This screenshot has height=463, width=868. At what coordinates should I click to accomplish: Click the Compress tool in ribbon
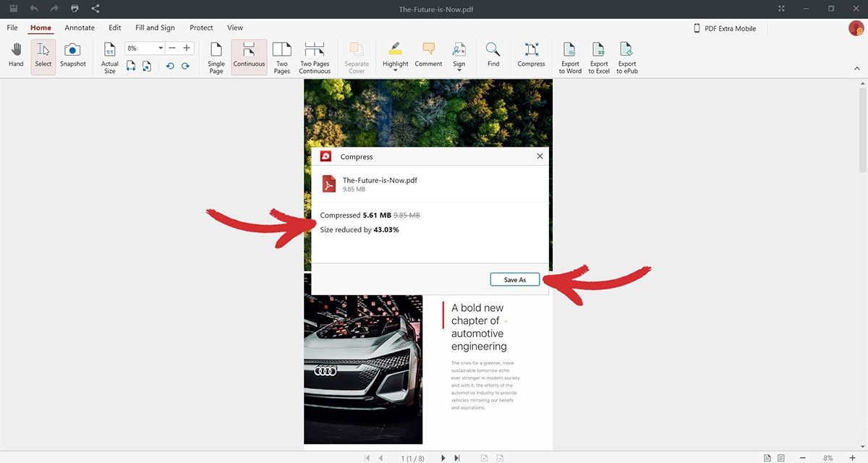531,54
